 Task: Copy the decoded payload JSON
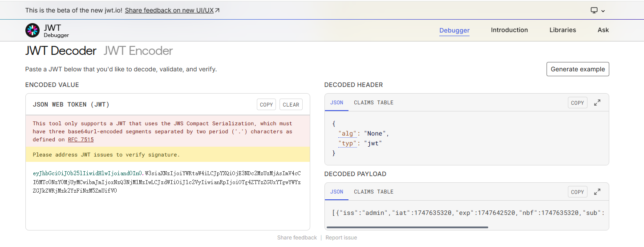pyautogui.click(x=577, y=192)
